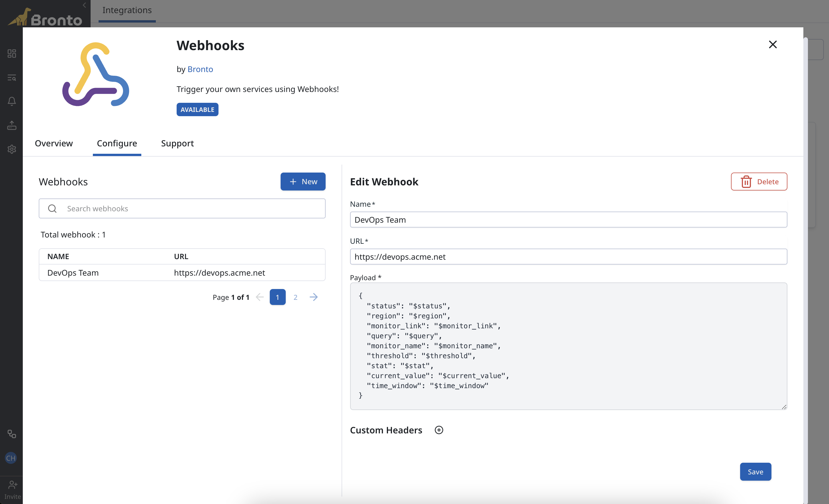Open the alerts bell icon in sidebar
Image resolution: width=829 pixels, height=504 pixels.
point(12,101)
